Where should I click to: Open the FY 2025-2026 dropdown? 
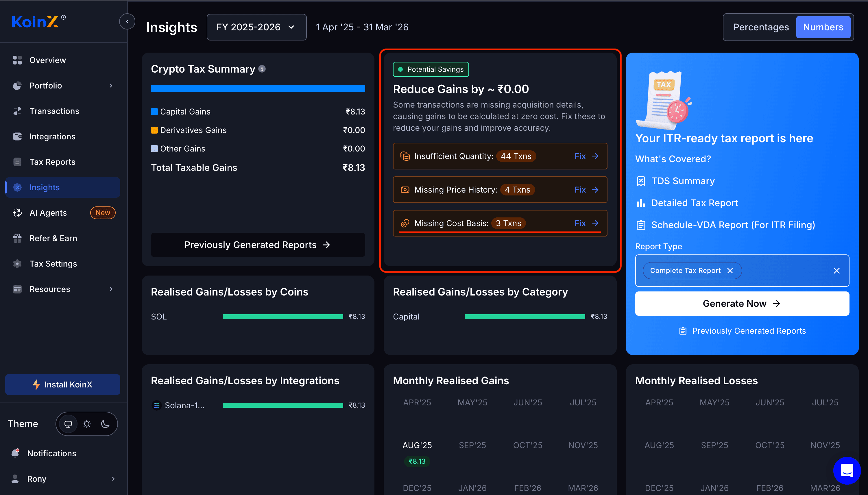coord(256,27)
